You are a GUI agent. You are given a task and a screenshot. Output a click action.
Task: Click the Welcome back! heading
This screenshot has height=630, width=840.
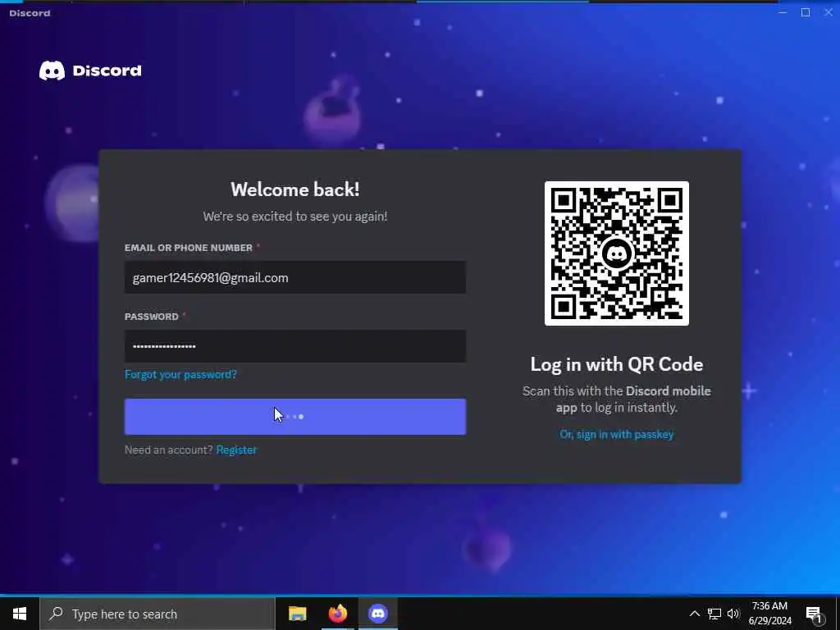point(295,189)
